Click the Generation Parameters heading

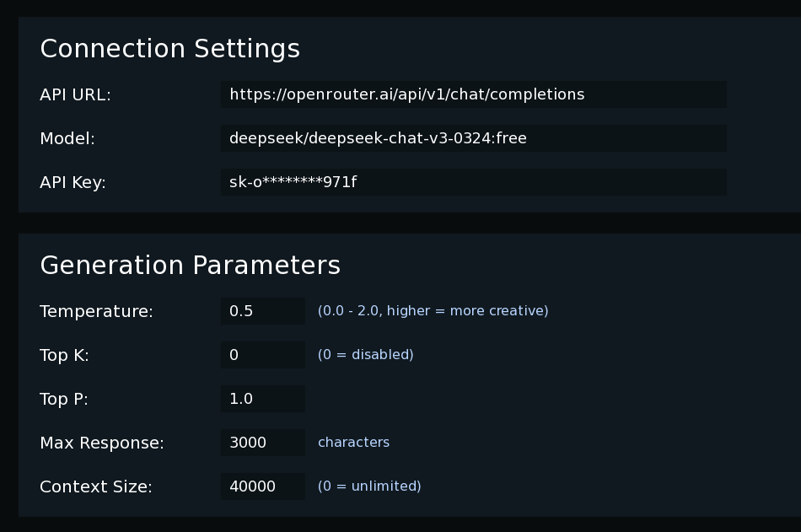coord(190,266)
